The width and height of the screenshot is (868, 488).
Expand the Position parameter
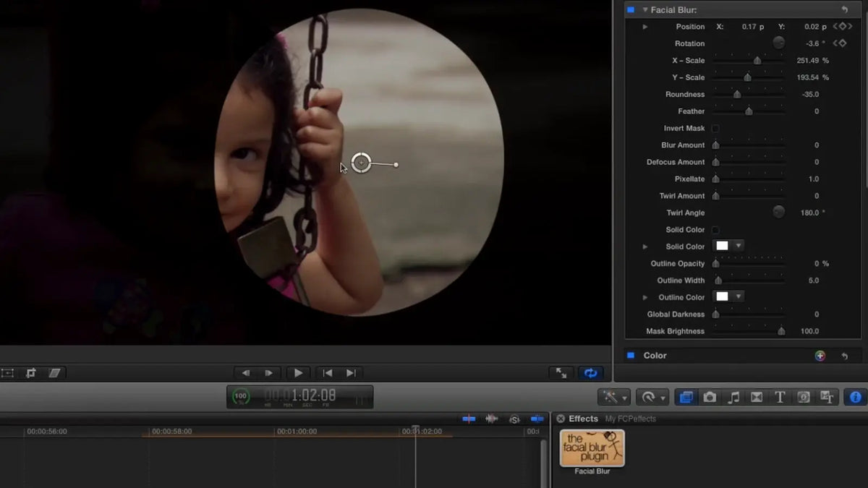coord(645,27)
